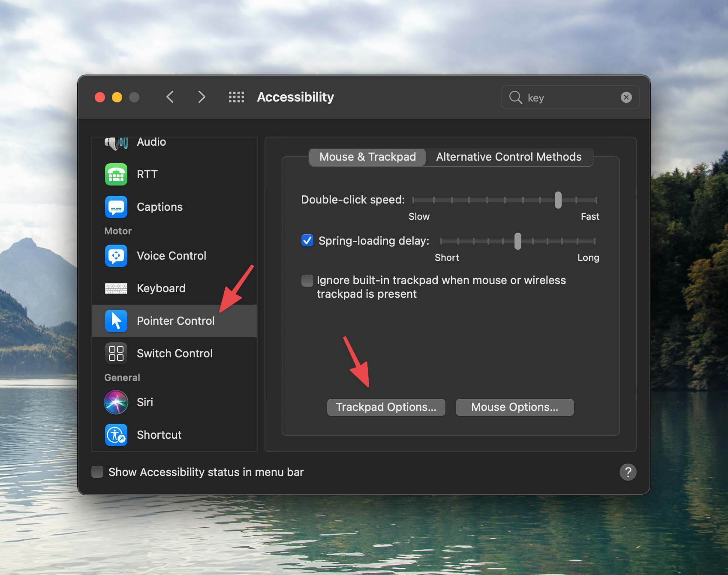728x575 pixels.
Task: Select Switch Control label in the sidebar
Action: coord(175,353)
